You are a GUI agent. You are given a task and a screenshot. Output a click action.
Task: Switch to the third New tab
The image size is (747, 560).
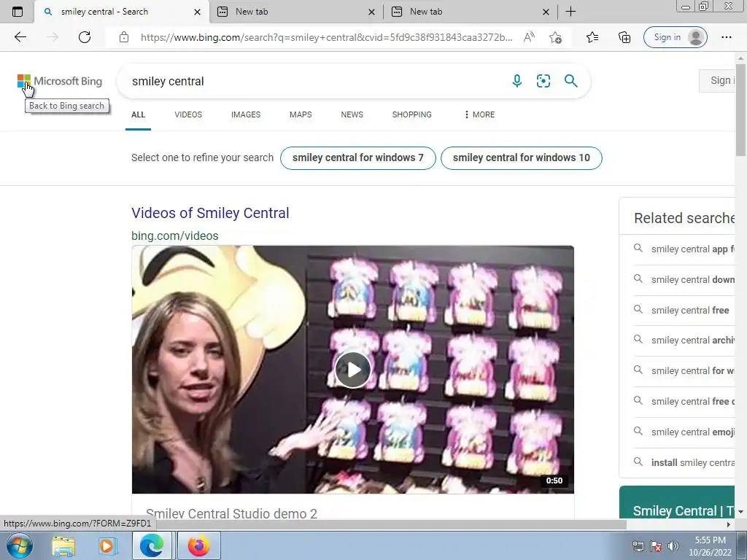(x=470, y=12)
